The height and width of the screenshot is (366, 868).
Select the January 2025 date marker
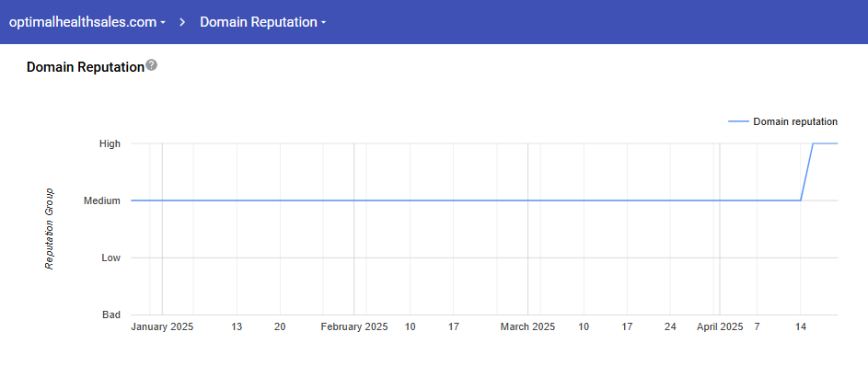162,326
